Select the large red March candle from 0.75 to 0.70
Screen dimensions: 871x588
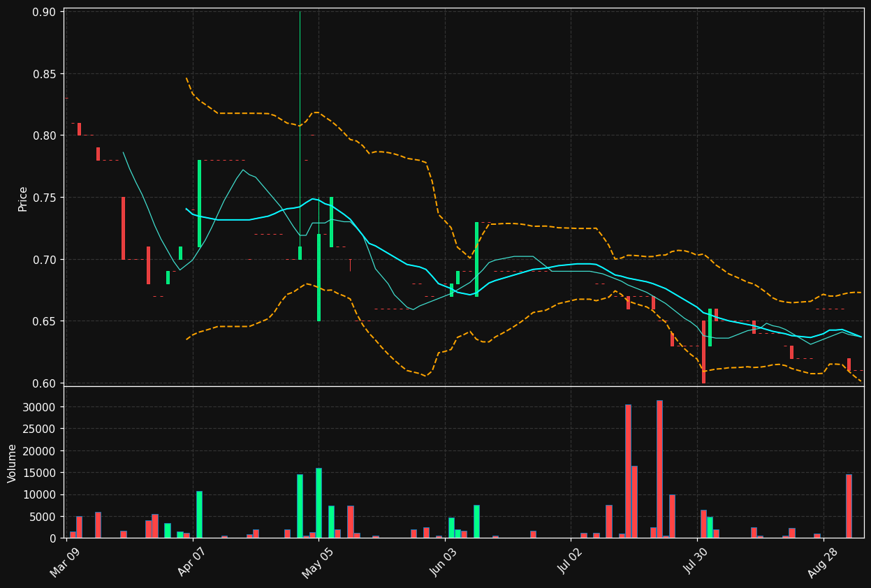[124, 228]
